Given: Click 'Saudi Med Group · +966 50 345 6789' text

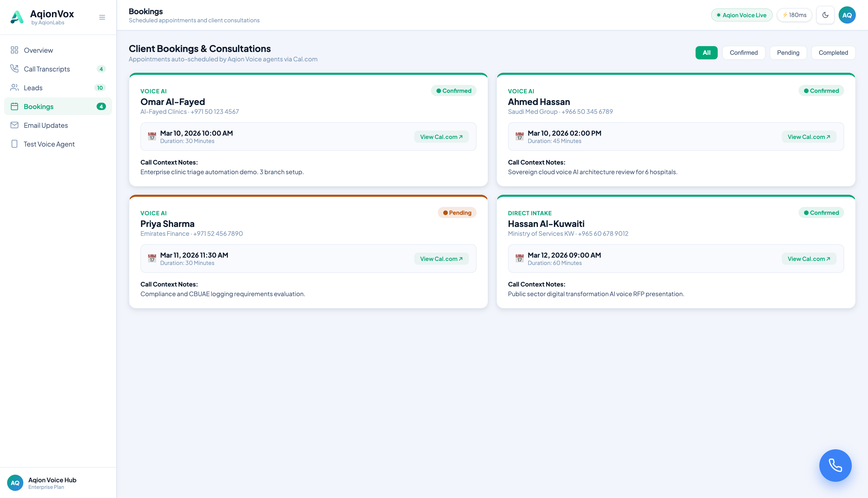Looking at the screenshot, I should pos(560,112).
